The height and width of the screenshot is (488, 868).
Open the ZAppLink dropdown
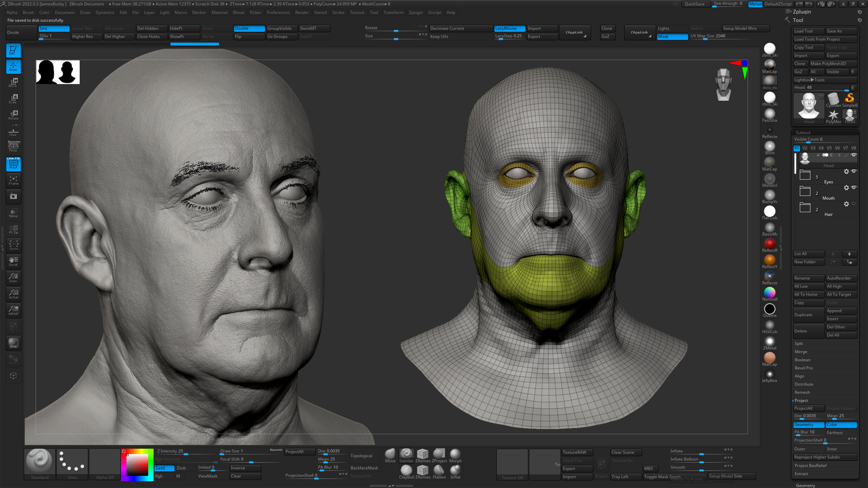click(575, 33)
